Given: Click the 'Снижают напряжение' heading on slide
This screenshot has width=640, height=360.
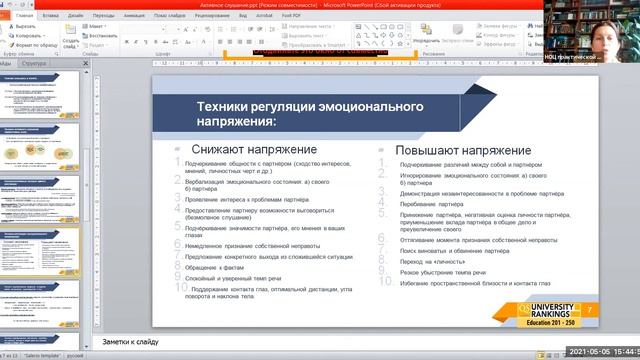Looking at the screenshot, I should tap(254, 149).
